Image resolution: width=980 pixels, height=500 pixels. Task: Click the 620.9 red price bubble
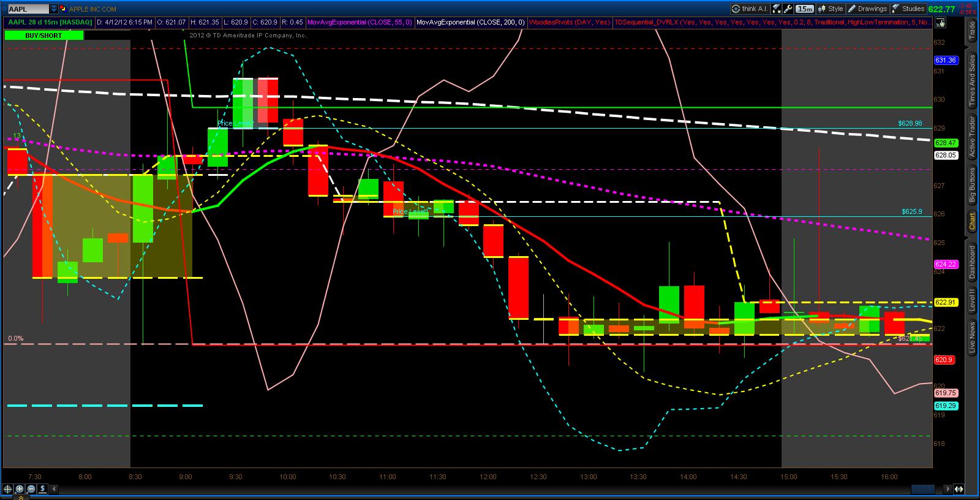(944, 360)
